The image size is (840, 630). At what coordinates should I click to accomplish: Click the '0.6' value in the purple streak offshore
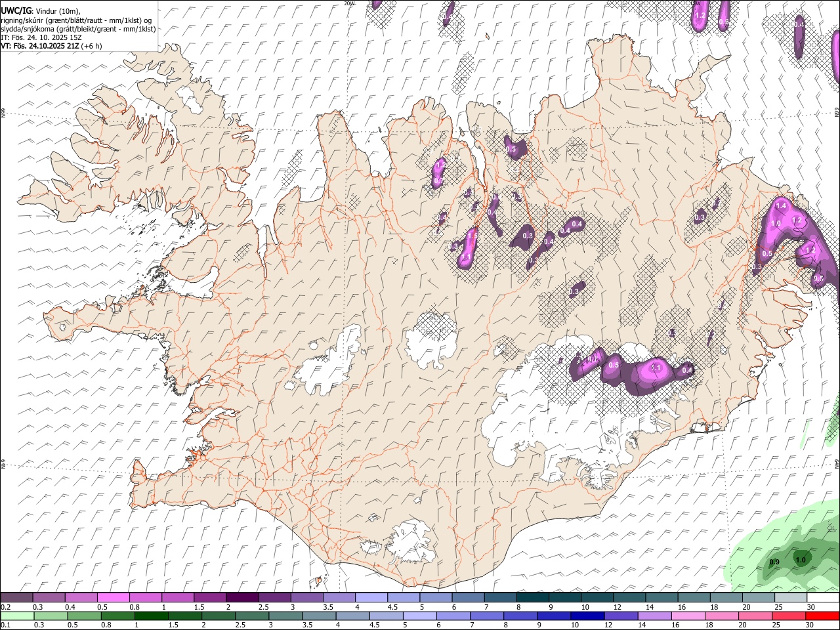click(724, 22)
